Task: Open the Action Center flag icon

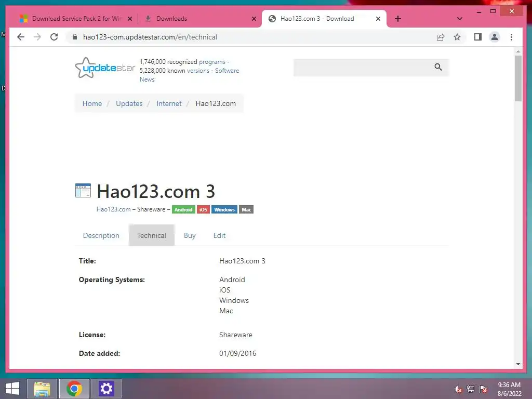Action: [x=483, y=389]
